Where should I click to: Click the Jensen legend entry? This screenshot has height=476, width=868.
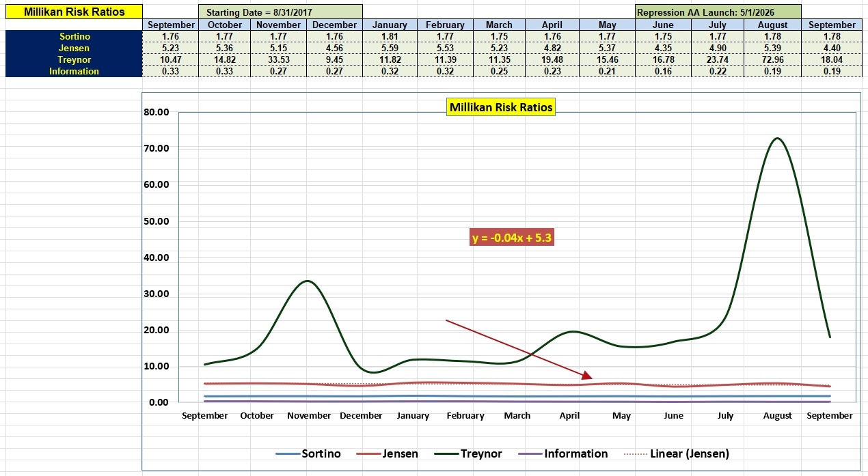pyautogui.click(x=388, y=453)
